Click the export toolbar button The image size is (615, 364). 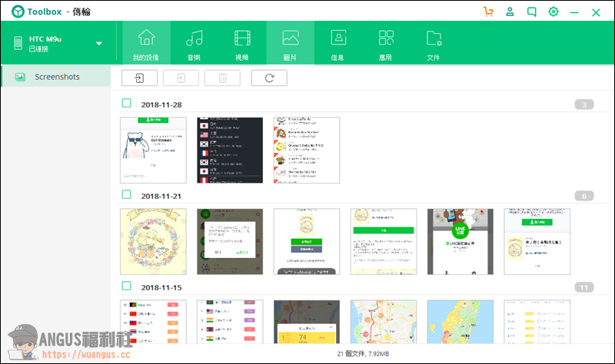[x=181, y=78]
